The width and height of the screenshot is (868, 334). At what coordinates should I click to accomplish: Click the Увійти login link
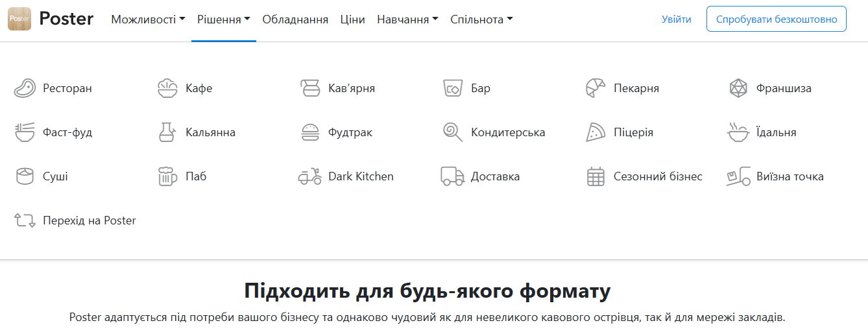click(677, 19)
